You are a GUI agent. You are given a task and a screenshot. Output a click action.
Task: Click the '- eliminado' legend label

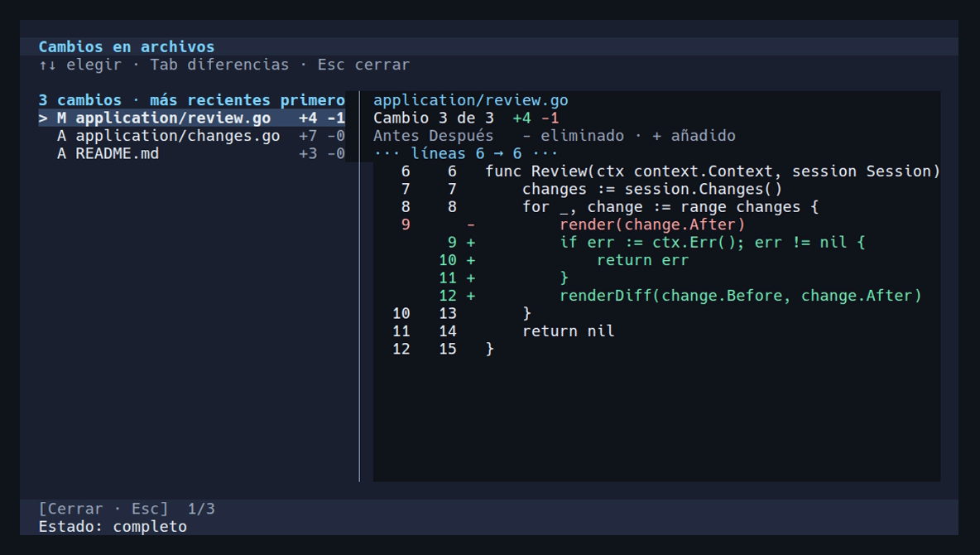point(573,136)
